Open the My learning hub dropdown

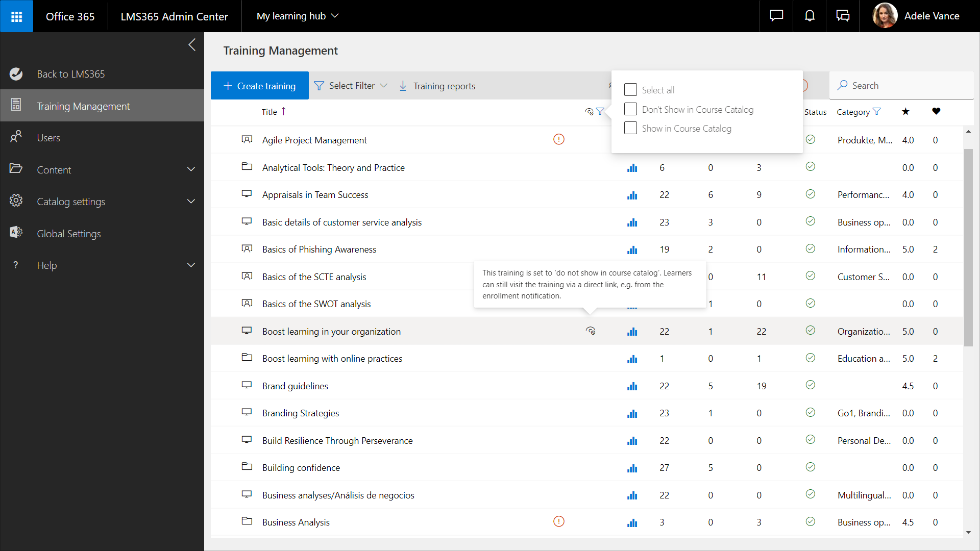pyautogui.click(x=298, y=16)
